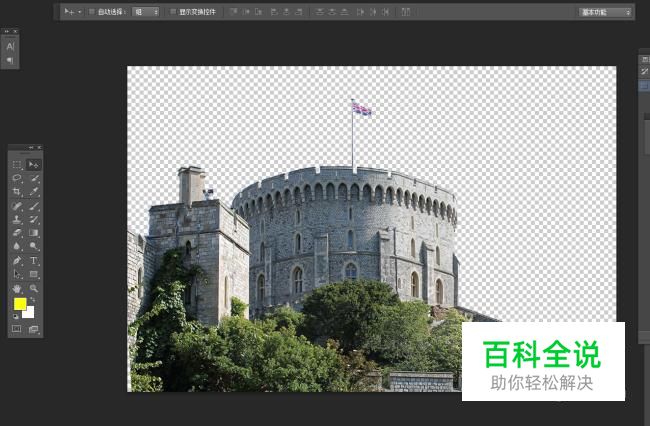The image size is (650, 426).
Task: Reset default foreground and background colors
Action: [16, 316]
